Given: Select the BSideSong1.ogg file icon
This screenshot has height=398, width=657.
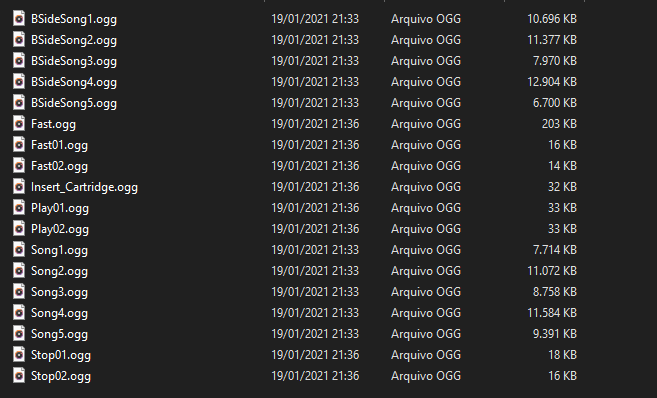Looking at the screenshot, I should (x=19, y=19).
